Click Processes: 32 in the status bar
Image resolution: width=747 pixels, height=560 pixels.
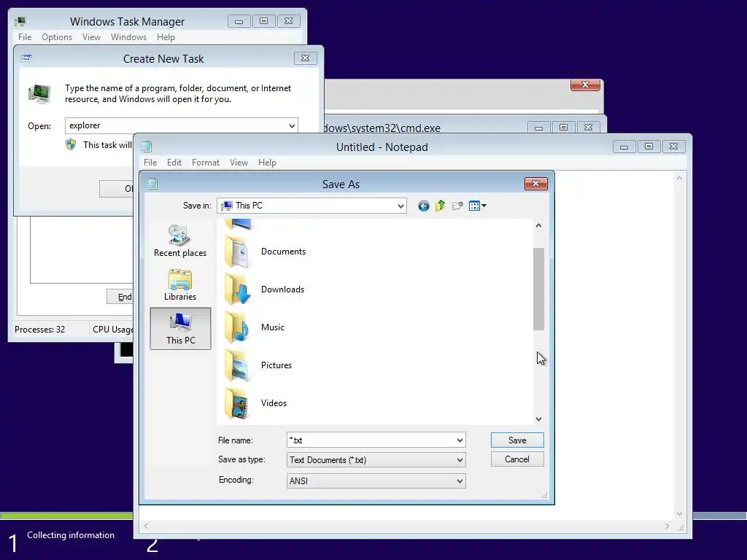pos(40,330)
